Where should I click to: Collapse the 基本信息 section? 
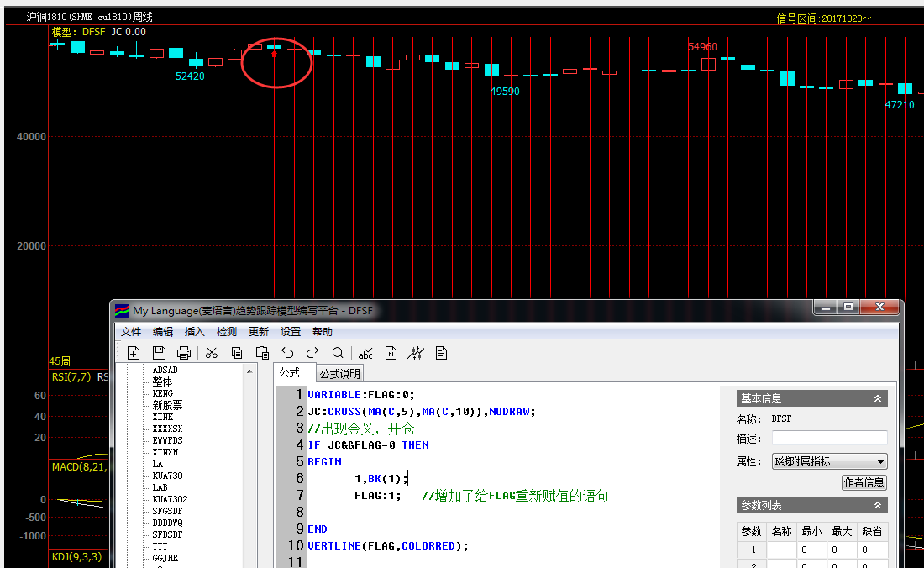(878, 398)
